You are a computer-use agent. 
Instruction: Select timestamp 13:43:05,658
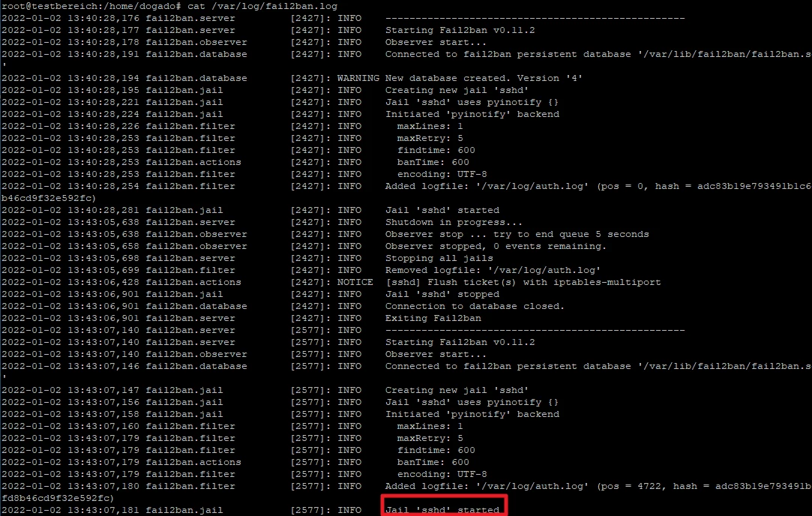click(103, 246)
